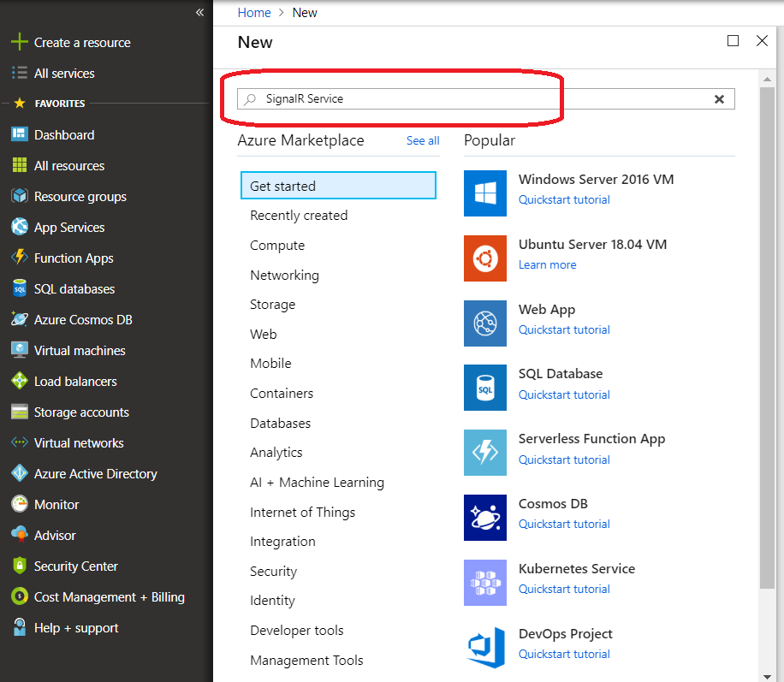Open the Windows Server 2016 VM tile

pos(596,180)
